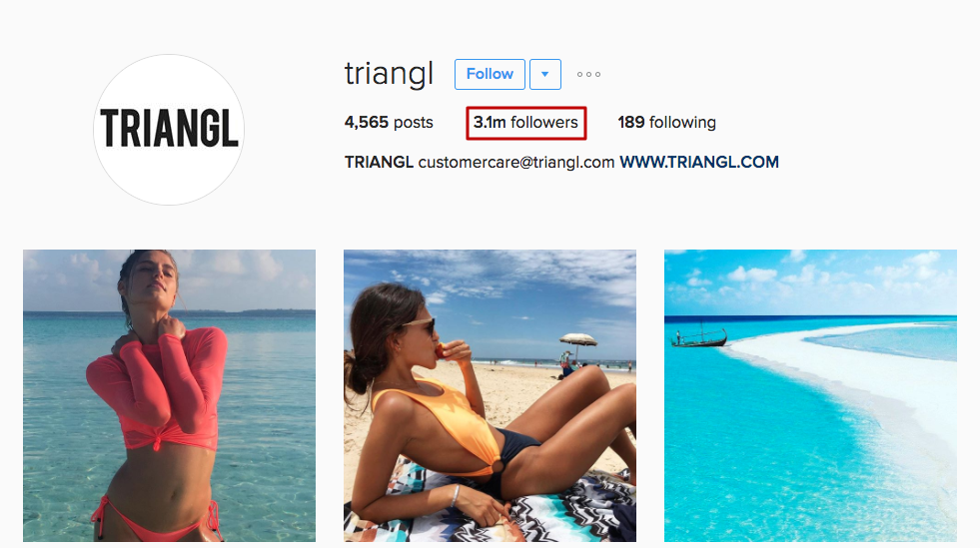Open the 189 following list

[667, 123]
